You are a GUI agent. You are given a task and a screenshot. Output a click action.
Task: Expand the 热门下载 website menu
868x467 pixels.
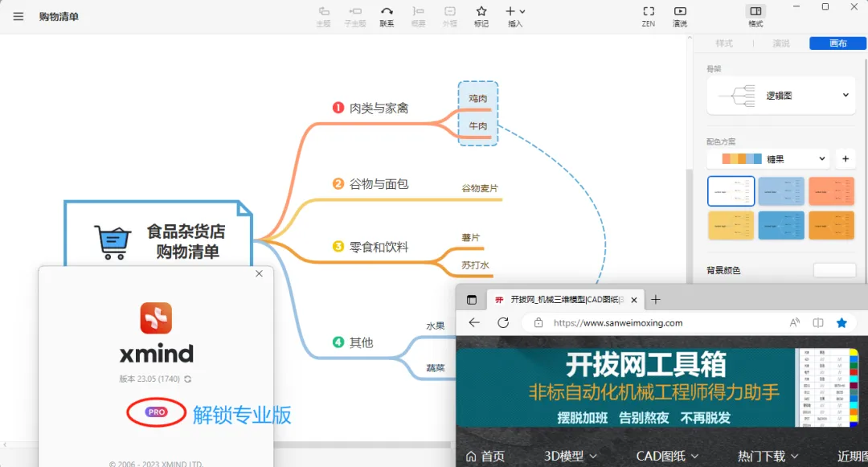tap(768, 456)
